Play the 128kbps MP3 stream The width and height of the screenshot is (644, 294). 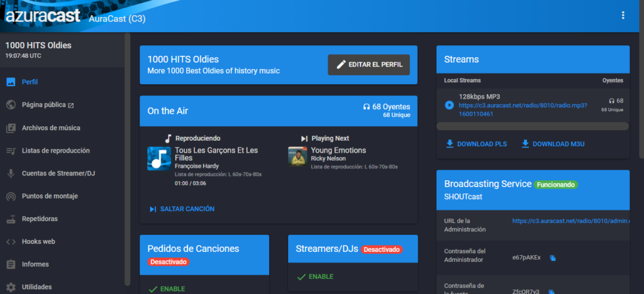point(449,105)
